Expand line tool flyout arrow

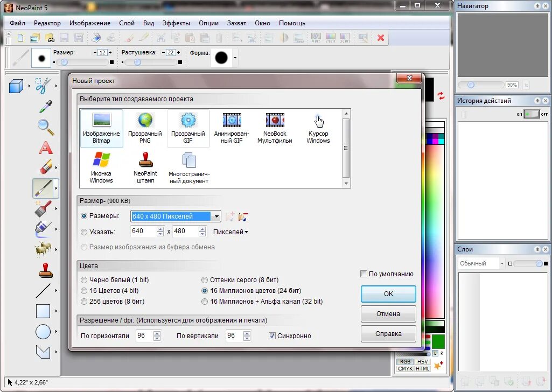pyautogui.click(x=56, y=291)
